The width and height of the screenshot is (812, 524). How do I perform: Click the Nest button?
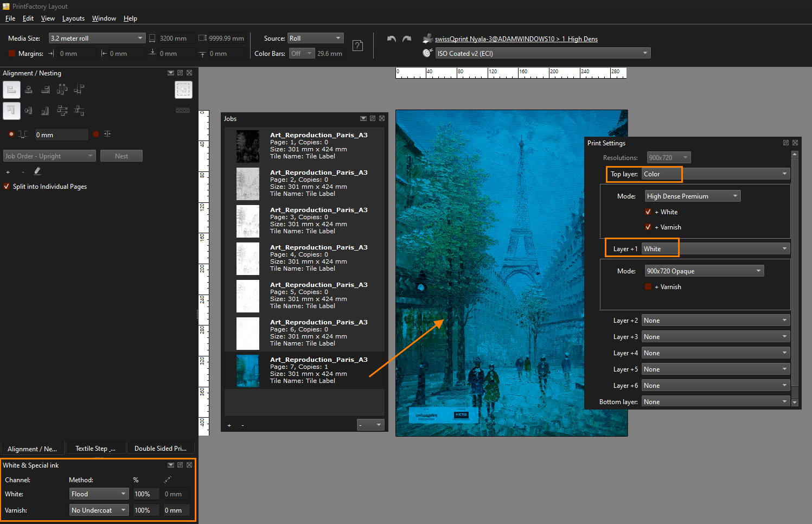(x=122, y=156)
